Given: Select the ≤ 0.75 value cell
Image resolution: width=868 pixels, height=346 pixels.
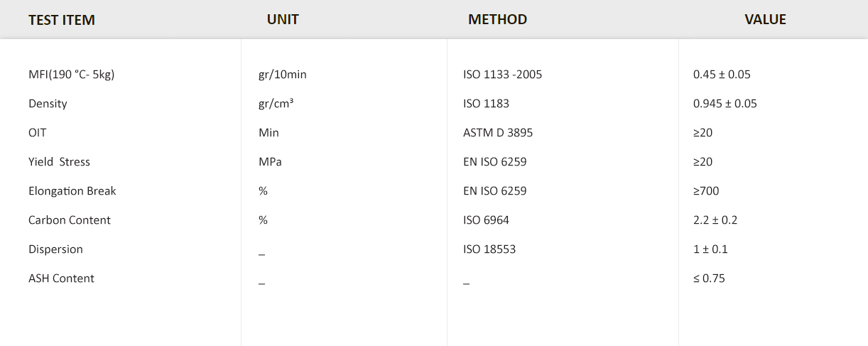Looking at the screenshot, I should pos(709,279).
